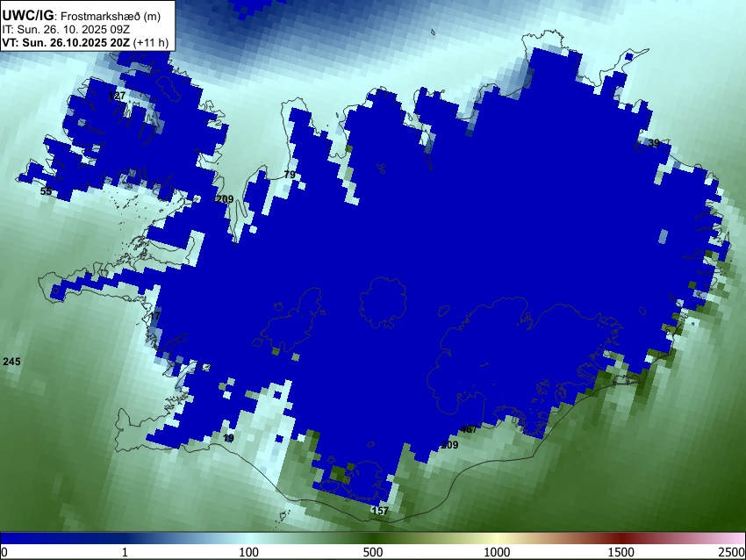
Task: Click the 'IT: Sun. 26. 10. 2025 09Z' line
Action: 66,30
